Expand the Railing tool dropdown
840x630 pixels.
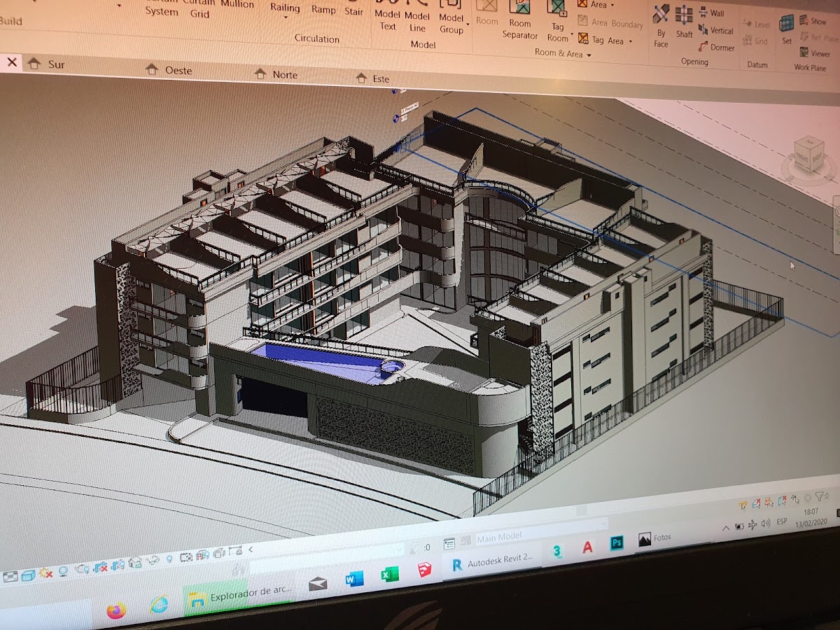point(285,18)
